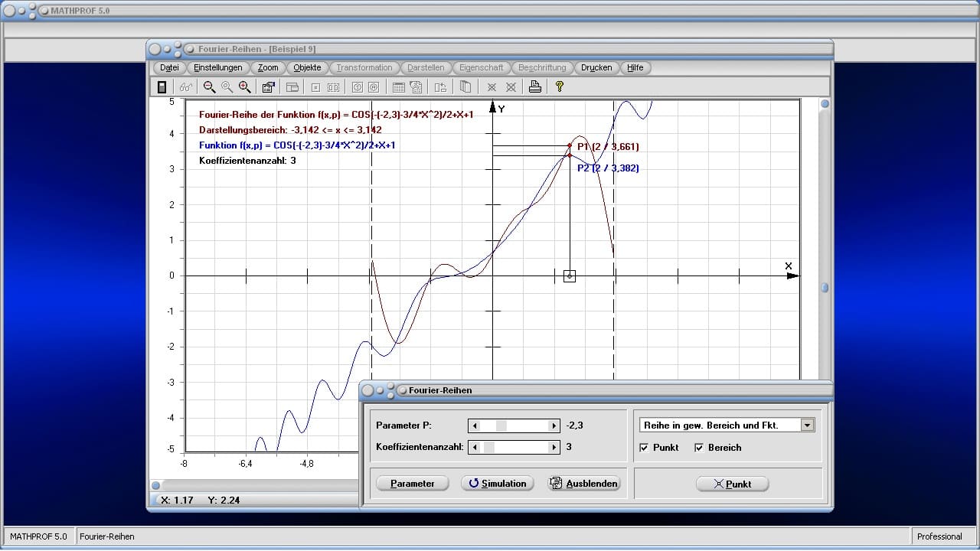This screenshot has height=551, width=980.
Task: Click the P1 (2 / 3,661) point label
Action: (x=608, y=147)
